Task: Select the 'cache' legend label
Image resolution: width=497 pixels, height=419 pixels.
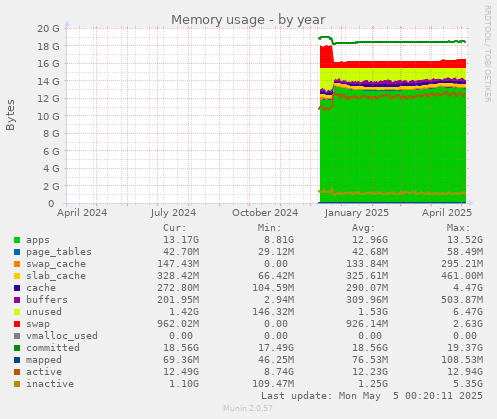Action: tap(41, 288)
